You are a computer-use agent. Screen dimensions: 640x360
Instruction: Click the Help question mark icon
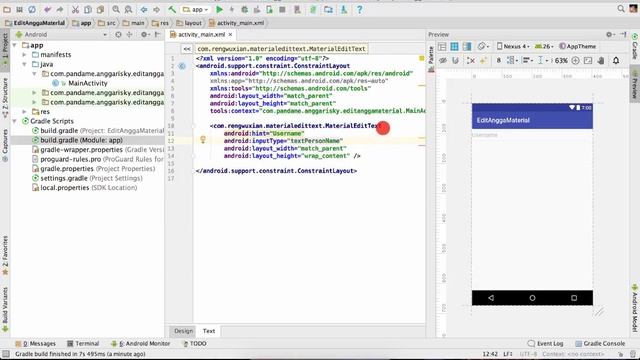[x=359, y=9]
